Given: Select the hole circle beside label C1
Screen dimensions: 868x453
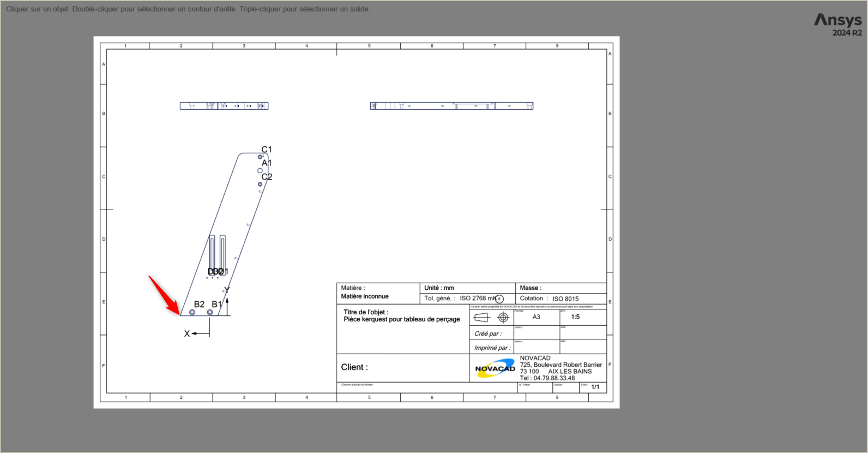Looking at the screenshot, I should [x=260, y=157].
